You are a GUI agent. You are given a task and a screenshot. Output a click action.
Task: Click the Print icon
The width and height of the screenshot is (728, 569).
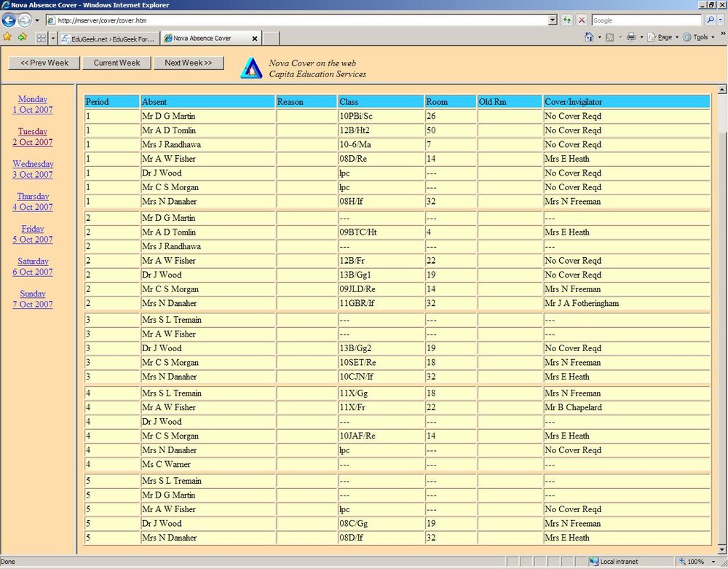coord(631,37)
